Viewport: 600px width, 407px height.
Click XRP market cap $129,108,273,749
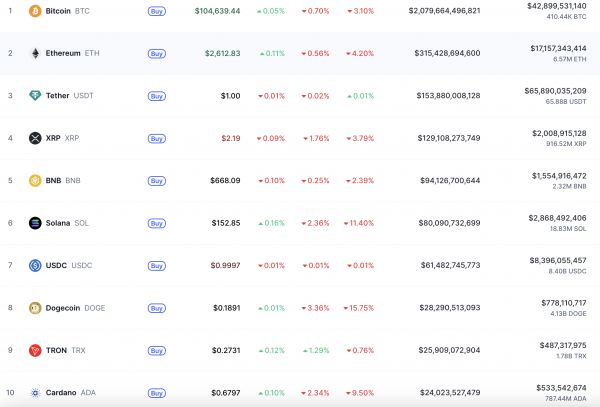[x=449, y=138]
